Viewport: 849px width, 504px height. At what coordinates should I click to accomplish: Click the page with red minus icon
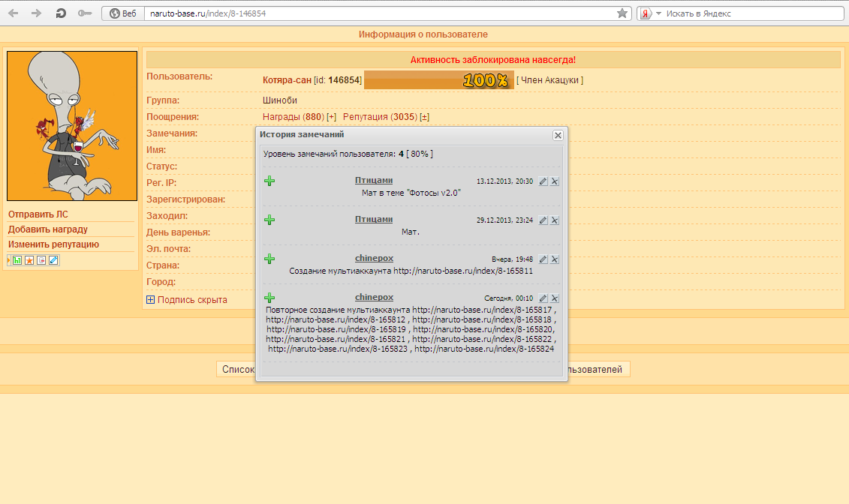click(41, 261)
